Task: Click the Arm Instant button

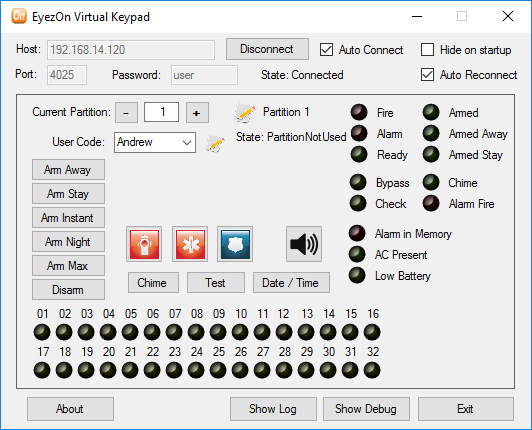Action: coord(68,218)
